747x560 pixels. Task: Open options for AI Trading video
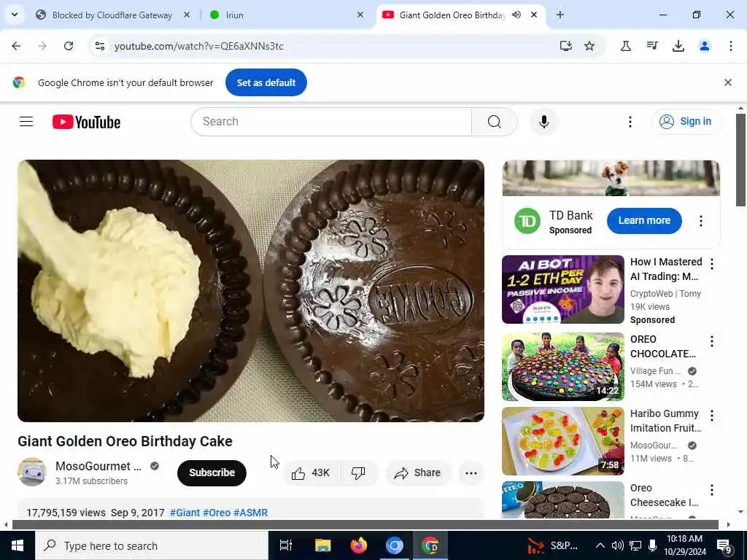711,264
